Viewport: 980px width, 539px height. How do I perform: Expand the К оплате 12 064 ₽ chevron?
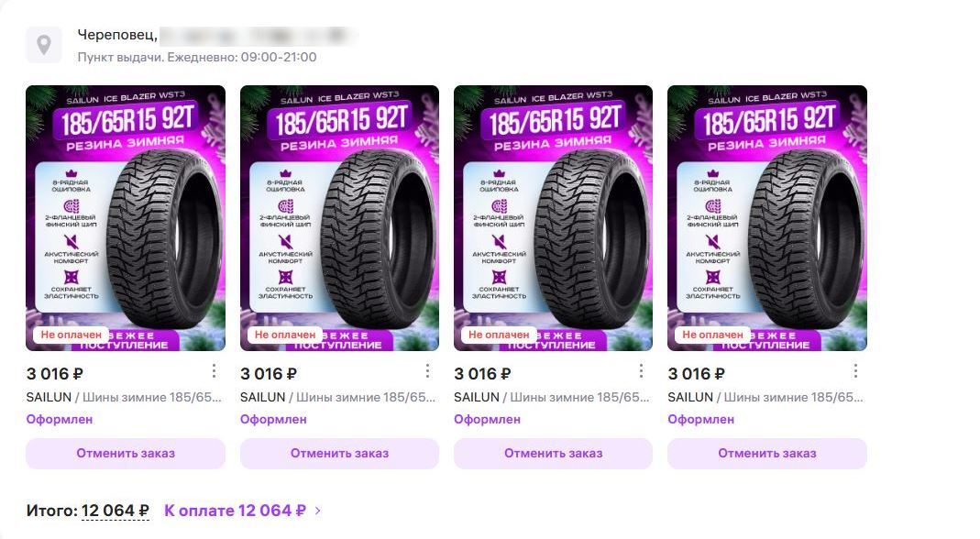(x=317, y=511)
